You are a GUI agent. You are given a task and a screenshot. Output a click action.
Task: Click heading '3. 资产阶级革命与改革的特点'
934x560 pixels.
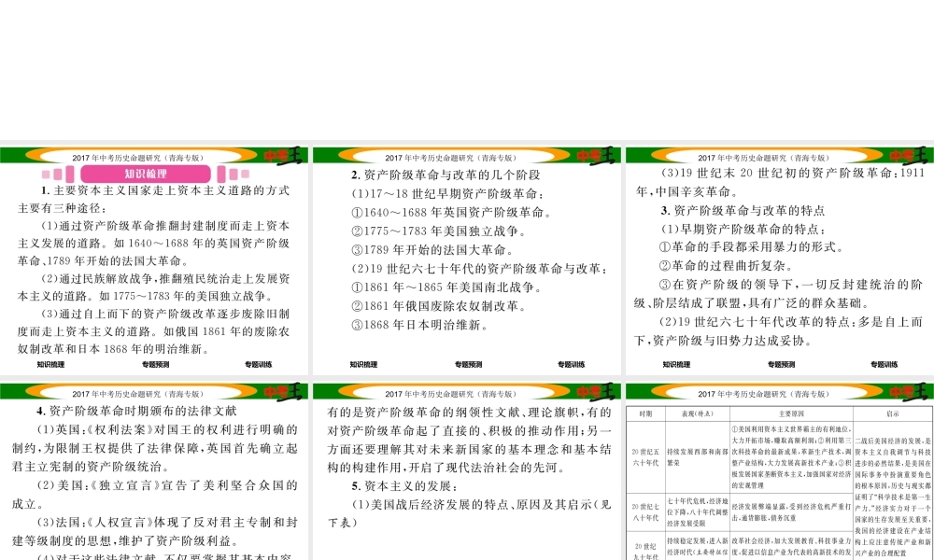743,211
